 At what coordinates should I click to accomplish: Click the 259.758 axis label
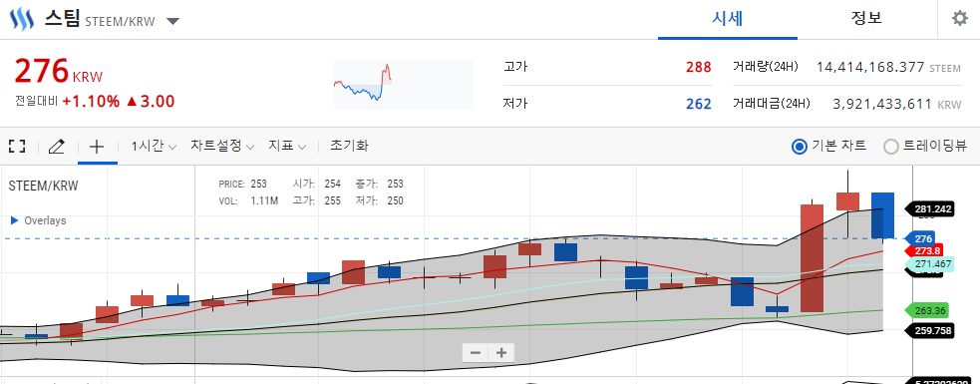[929, 331]
